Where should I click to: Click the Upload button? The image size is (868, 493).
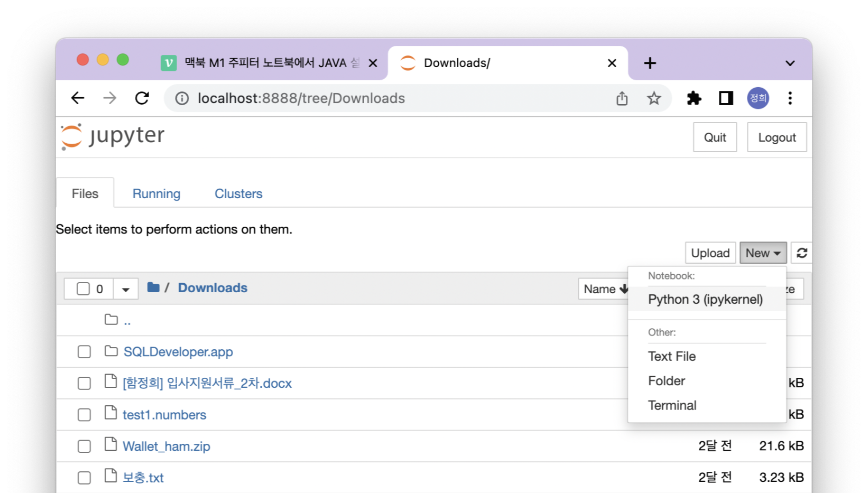(x=710, y=253)
